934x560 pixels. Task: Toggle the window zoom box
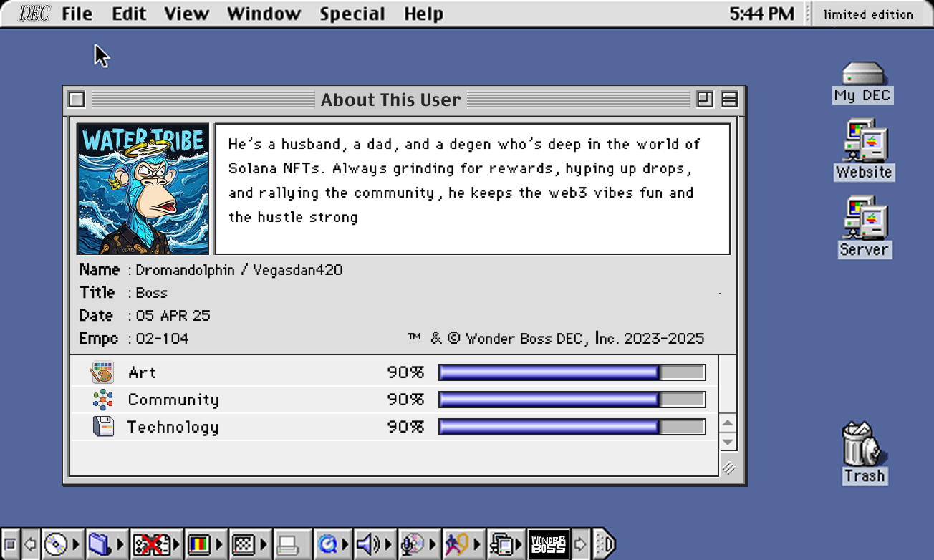(705, 100)
